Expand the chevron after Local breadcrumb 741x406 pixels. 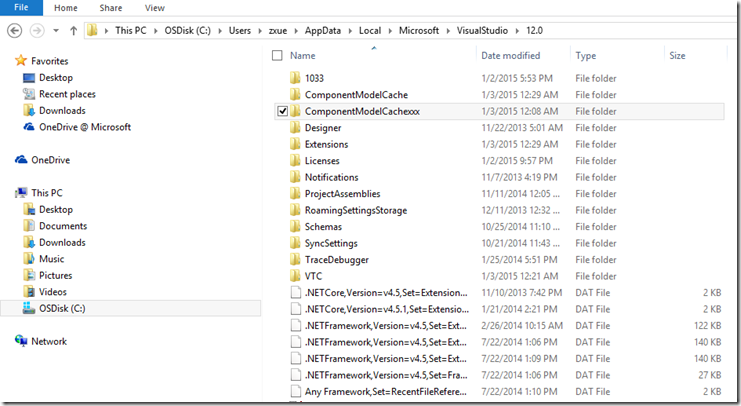click(x=390, y=31)
